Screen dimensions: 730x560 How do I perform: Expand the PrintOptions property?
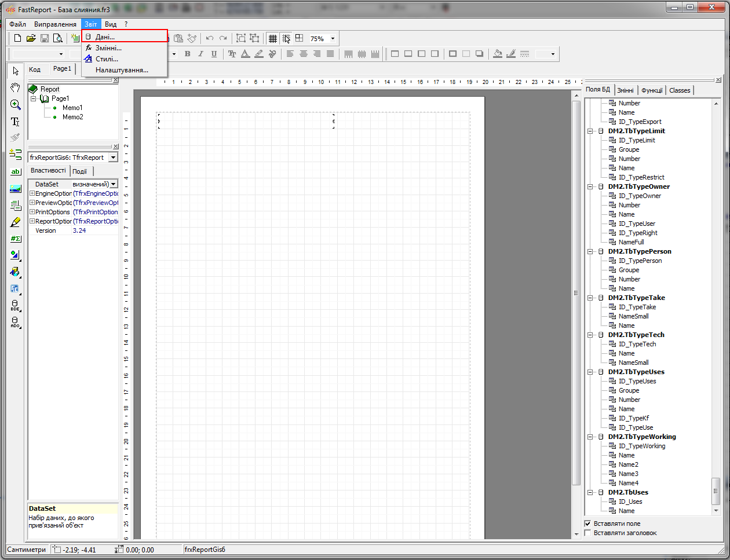[32, 212]
